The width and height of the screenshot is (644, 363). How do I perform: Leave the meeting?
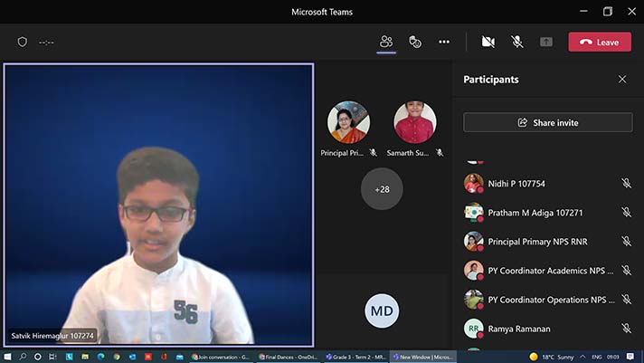(600, 42)
